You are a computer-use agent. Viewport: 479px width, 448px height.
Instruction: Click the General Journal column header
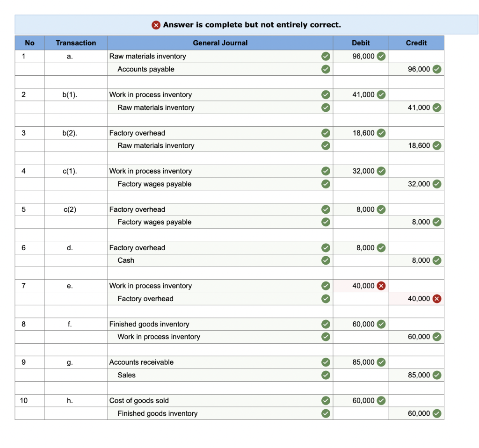point(220,43)
